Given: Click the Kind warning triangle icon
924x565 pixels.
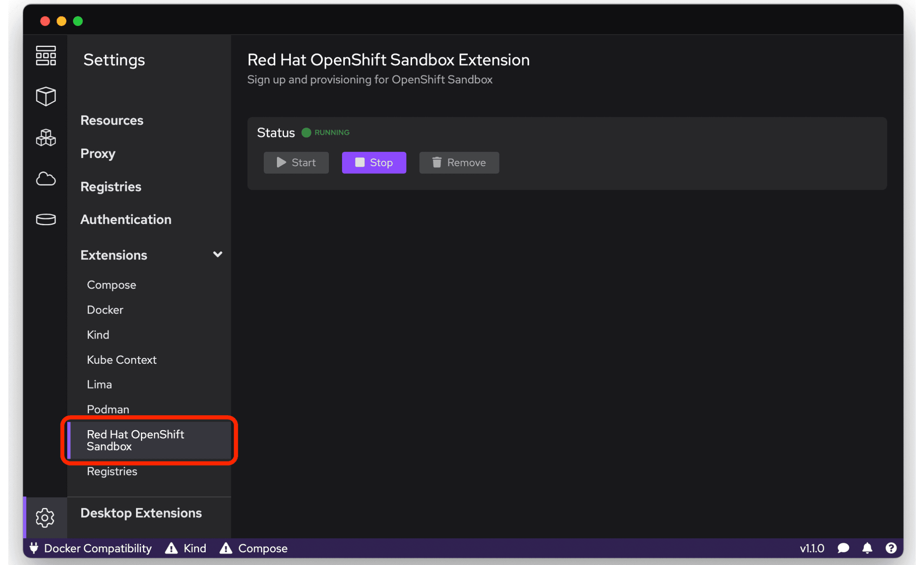Looking at the screenshot, I should (171, 548).
